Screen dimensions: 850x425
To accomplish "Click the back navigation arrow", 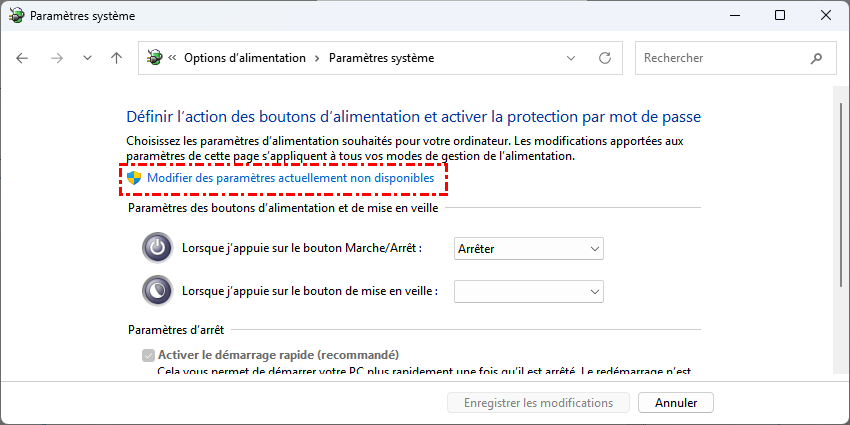I will (23, 58).
